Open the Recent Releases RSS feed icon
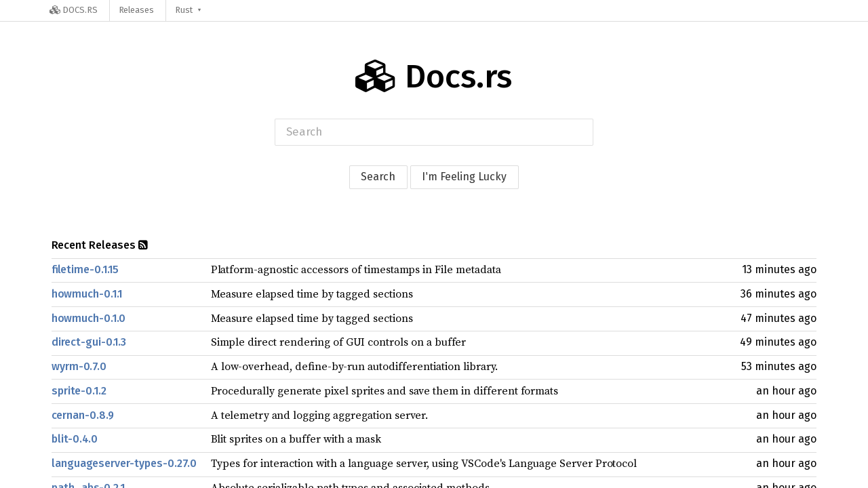Image resolution: width=868 pixels, height=488 pixels. [143, 245]
